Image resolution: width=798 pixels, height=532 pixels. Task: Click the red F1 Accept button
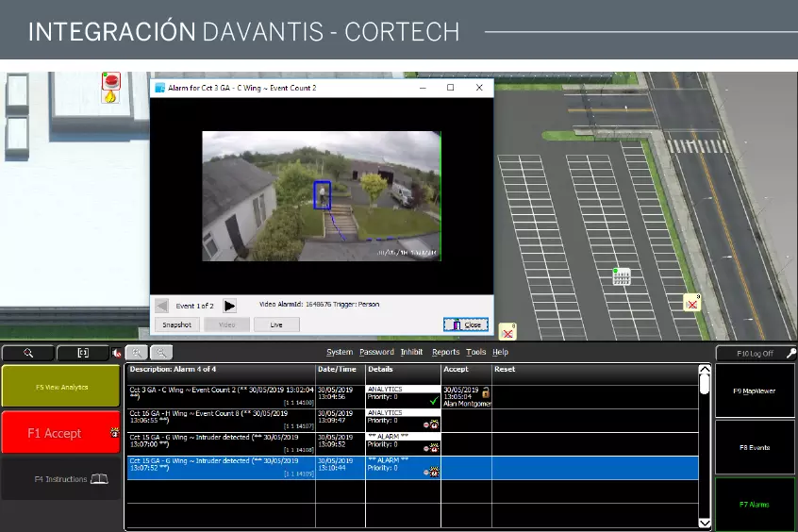(61, 433)
